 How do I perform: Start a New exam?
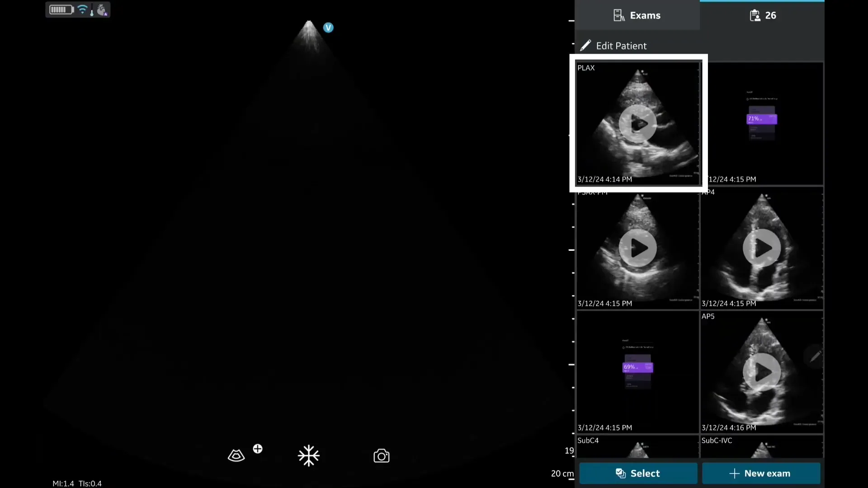click(761, 473)
